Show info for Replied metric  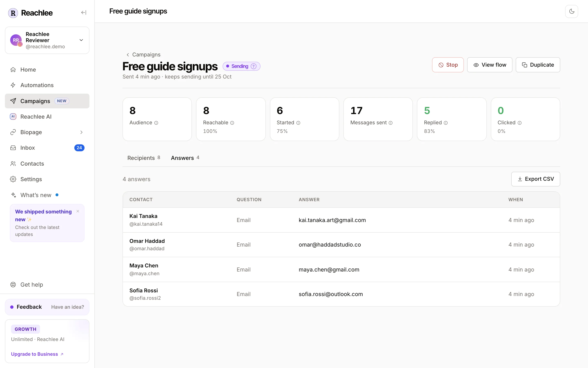pos(446,123)
